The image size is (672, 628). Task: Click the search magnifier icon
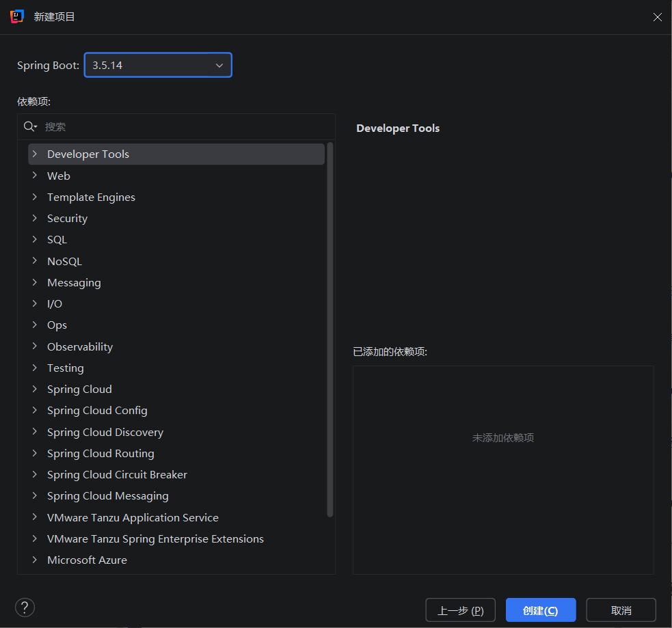(x=30, y=126)
